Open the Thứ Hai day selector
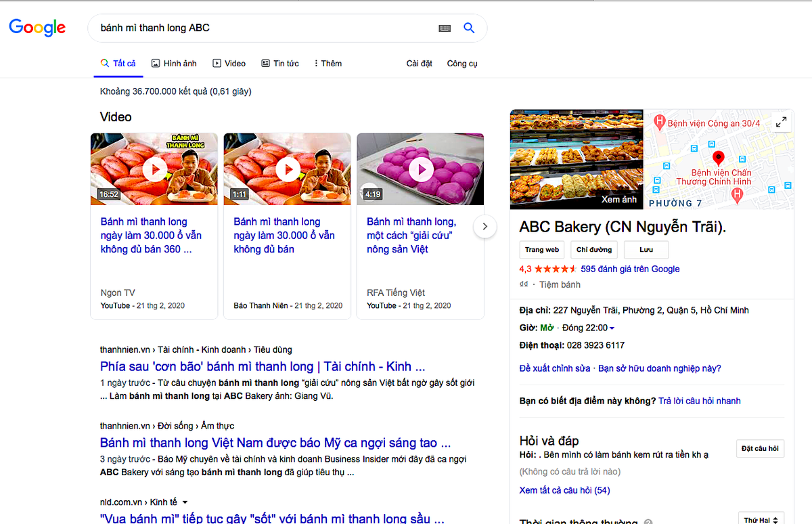 (x=761, y=519)
